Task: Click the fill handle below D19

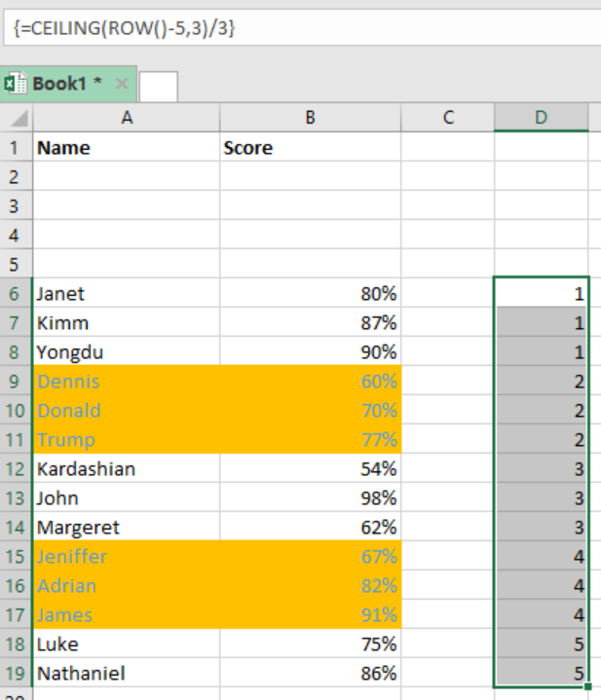Action: tap(587, 686)
